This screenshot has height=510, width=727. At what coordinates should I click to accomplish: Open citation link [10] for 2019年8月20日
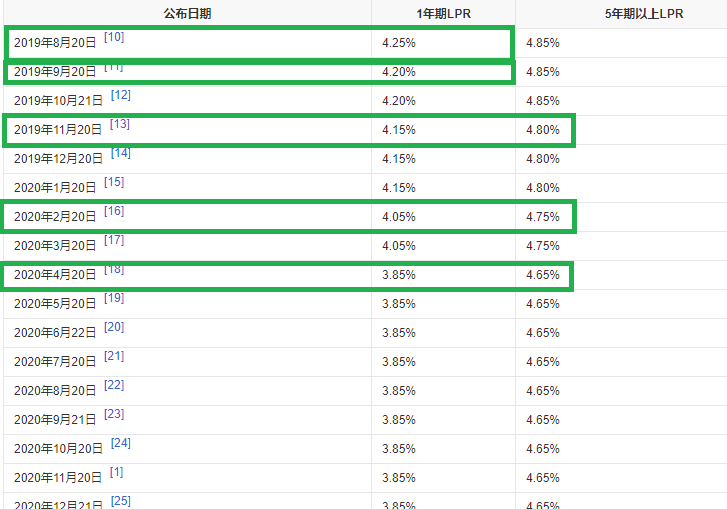tap(114, 37)
